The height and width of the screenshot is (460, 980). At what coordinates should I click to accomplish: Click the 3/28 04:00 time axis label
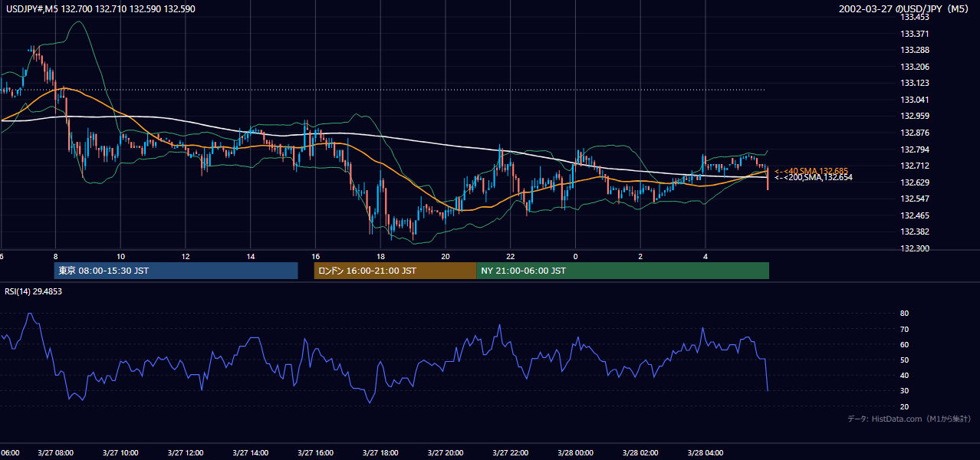[x=705, y=453]
